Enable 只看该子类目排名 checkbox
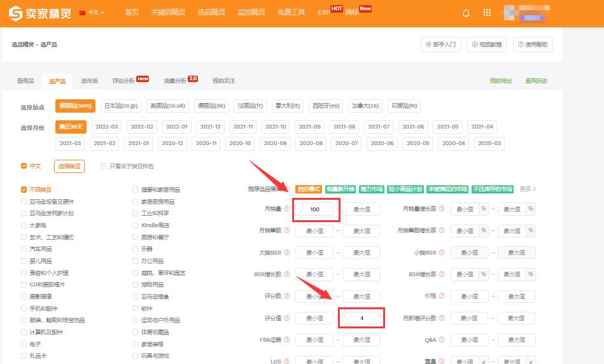Image resolution: width=604 pixels, height=364 pixels. pos(103,166)
